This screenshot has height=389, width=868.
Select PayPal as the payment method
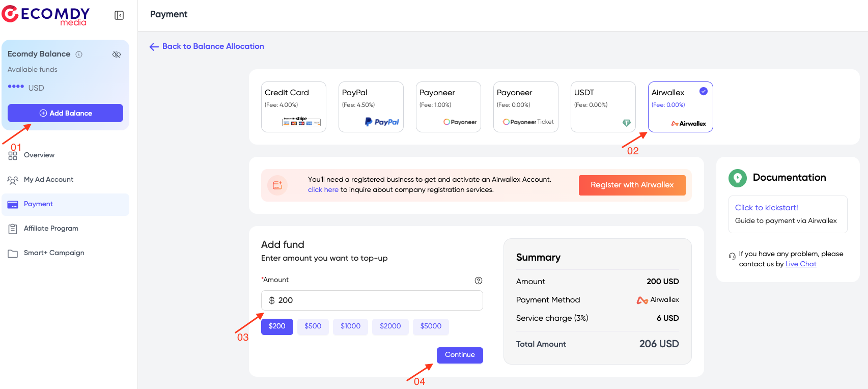pos(371,107)
